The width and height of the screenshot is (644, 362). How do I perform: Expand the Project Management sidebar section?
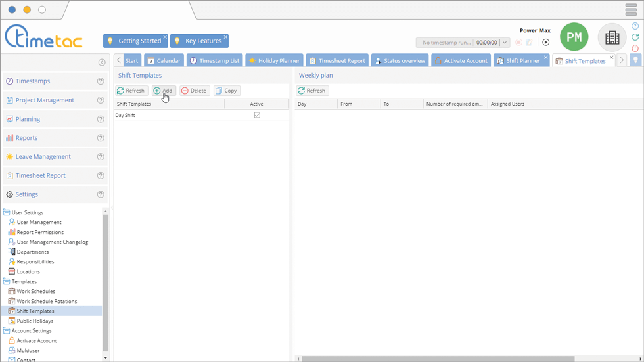[x=55, y=100]
